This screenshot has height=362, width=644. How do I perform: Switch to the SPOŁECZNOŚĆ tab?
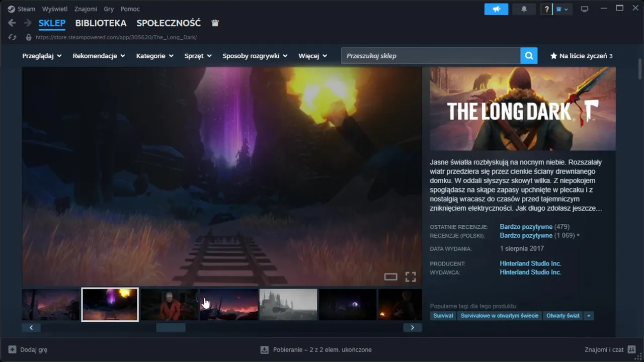(169, 23)
